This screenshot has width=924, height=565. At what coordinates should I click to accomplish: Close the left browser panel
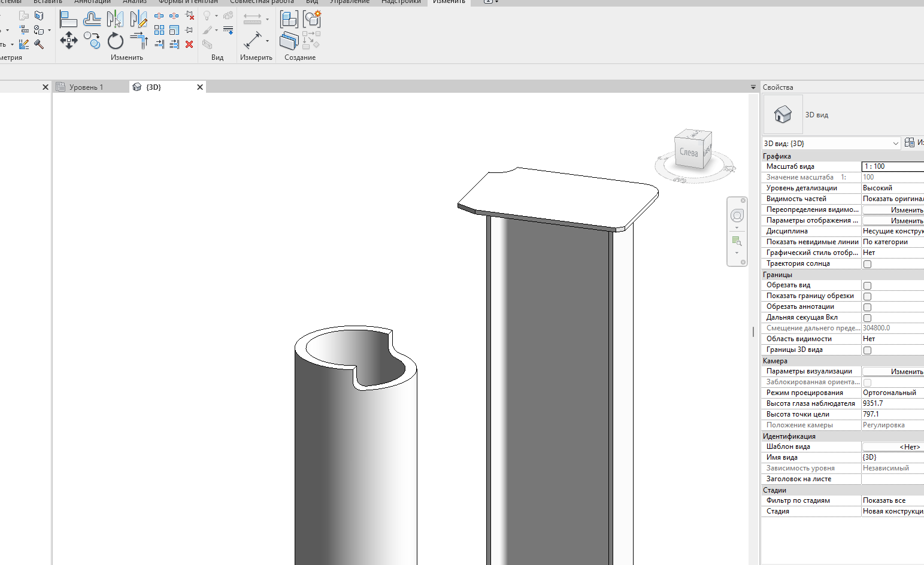click(45, 87)
